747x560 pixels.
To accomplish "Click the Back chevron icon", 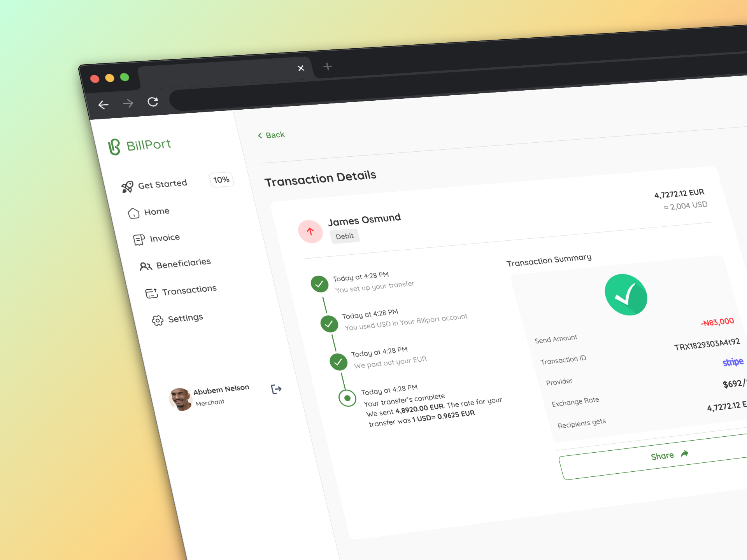I will 260,135.
